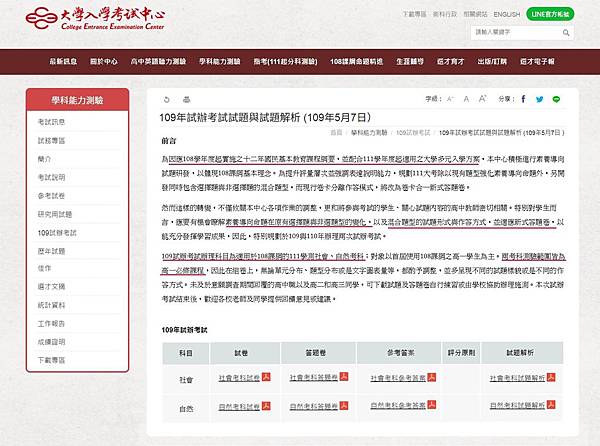Click the PDF icon beside 社會考科答題卷
The image size is (600, 446).
[344, 377]
